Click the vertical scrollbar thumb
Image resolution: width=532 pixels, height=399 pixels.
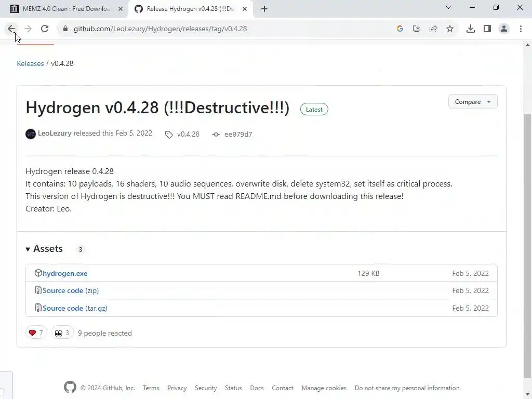coord(528,246)
